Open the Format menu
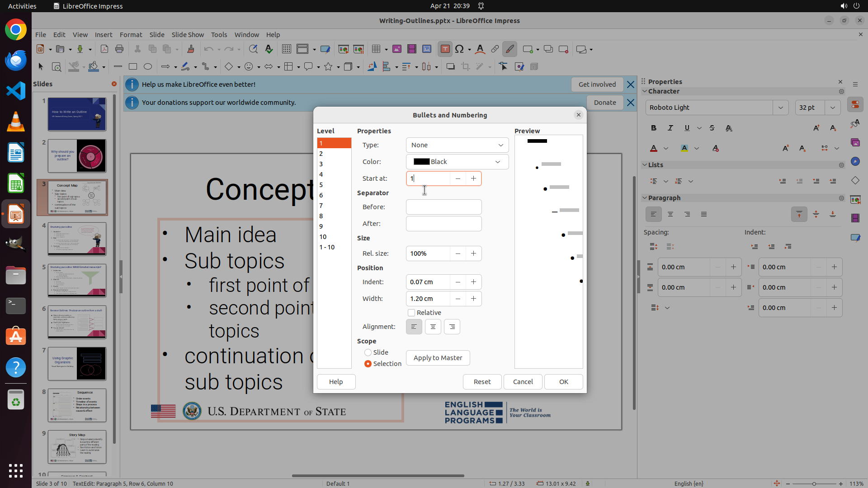 pyautogui.click(x=131, y=34)
